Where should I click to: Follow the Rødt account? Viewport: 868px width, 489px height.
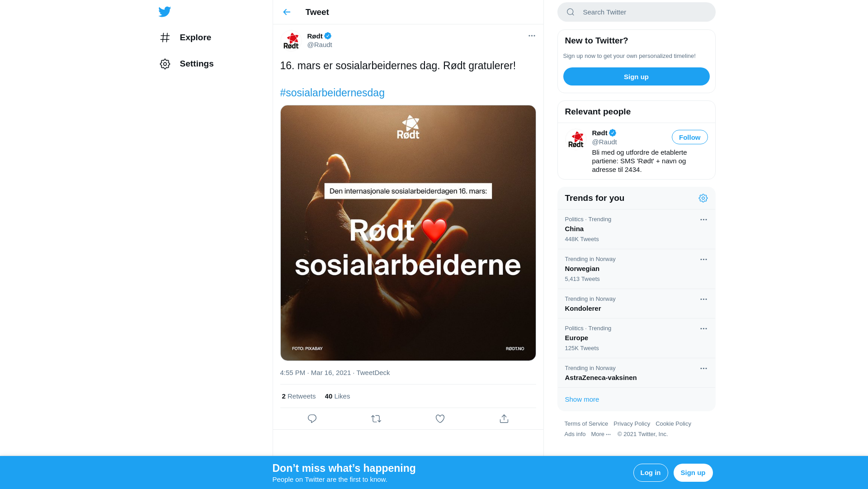click(x=689, y=138)
